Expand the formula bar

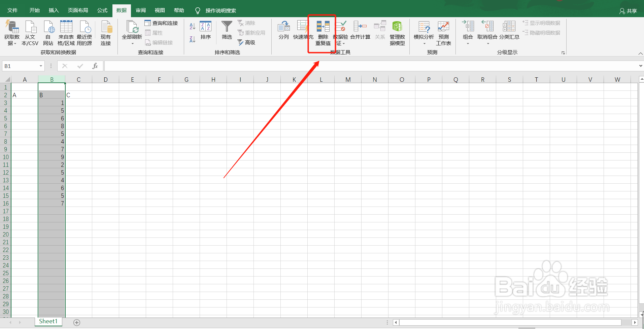pos(640,66)
